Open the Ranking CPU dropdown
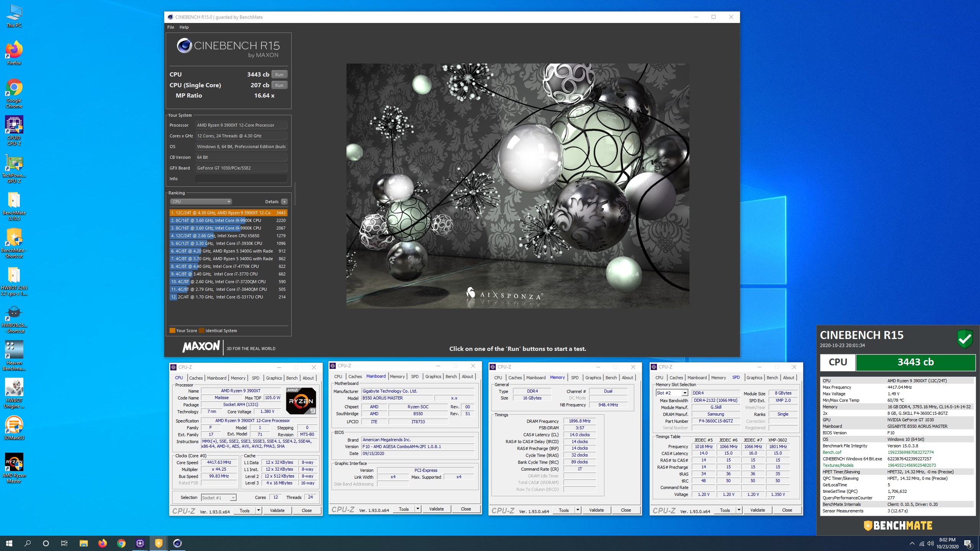 (201, 202)
